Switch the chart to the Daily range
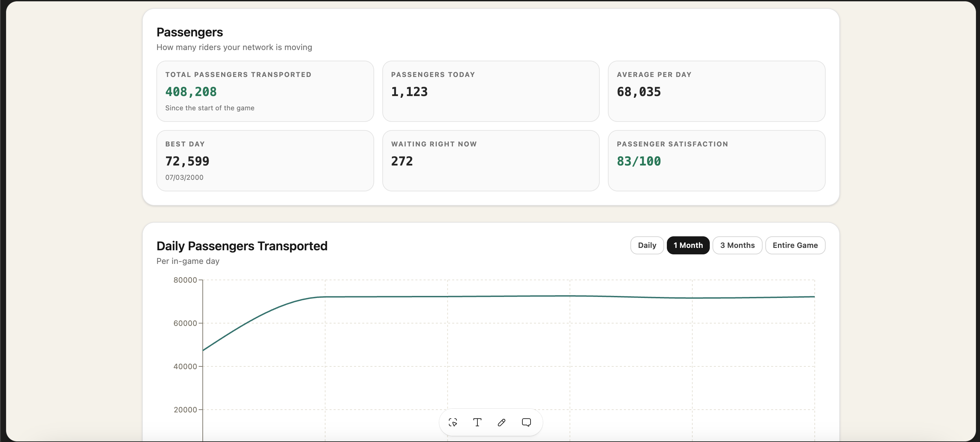The height and width of the screenshot is (442, 980). [647, 245]
